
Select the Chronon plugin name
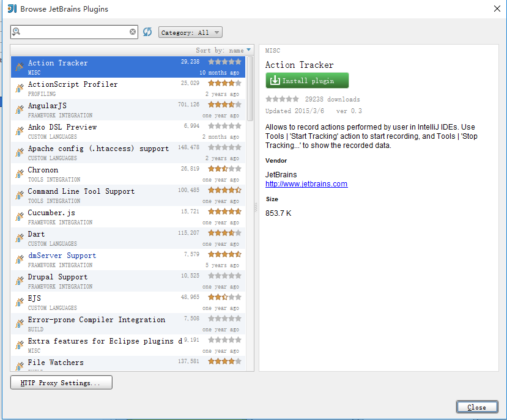tap(43, 170)
